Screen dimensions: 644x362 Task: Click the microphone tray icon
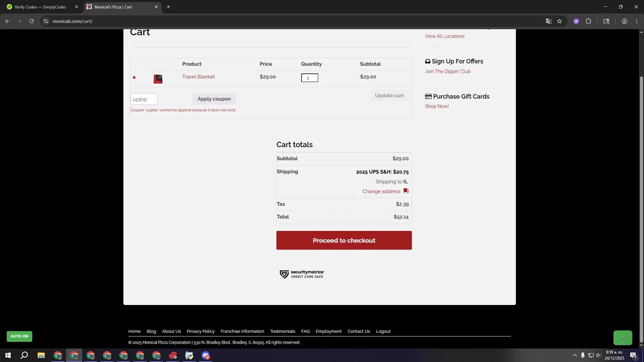pos(583,355)
